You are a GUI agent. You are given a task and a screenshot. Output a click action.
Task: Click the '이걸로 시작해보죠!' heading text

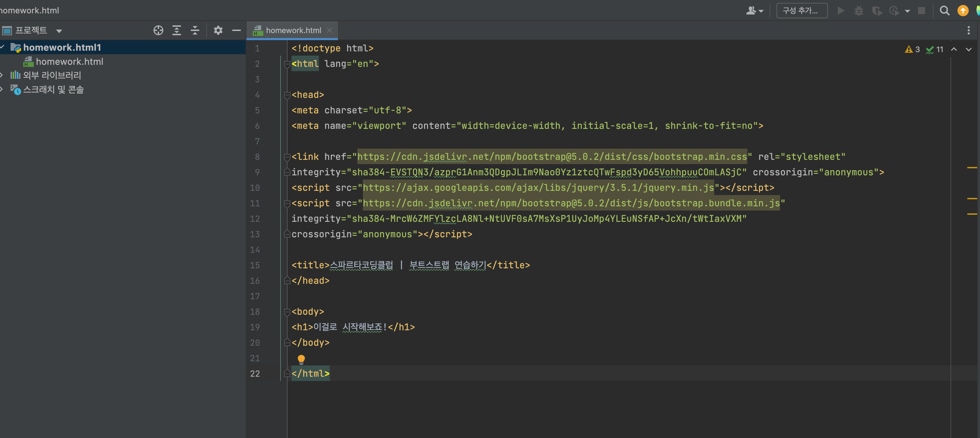(x=350, y=327)
